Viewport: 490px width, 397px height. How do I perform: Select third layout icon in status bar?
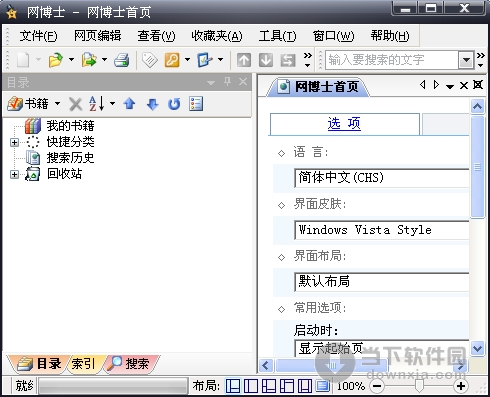click(x=269, y=386)
